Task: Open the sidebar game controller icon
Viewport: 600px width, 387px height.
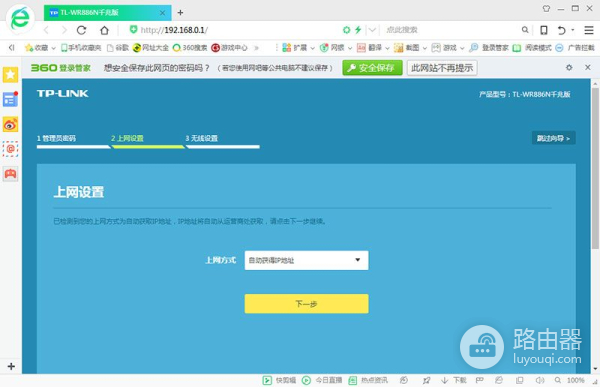Action: (10, 174)
